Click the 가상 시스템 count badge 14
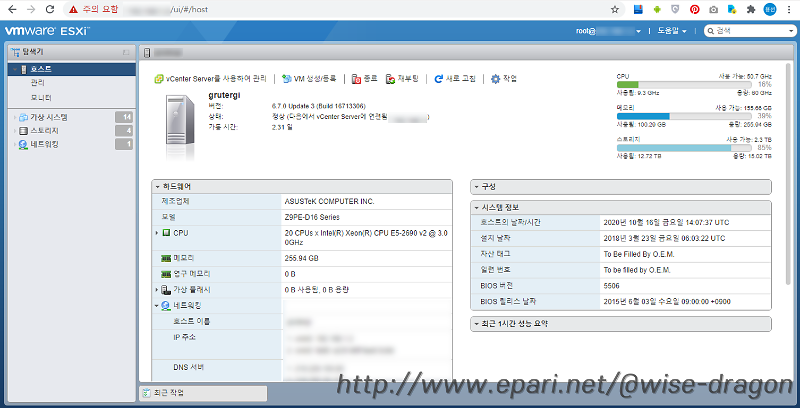Image resolution: width=800 pixels, height=408 pixels. tap(124, 117)
